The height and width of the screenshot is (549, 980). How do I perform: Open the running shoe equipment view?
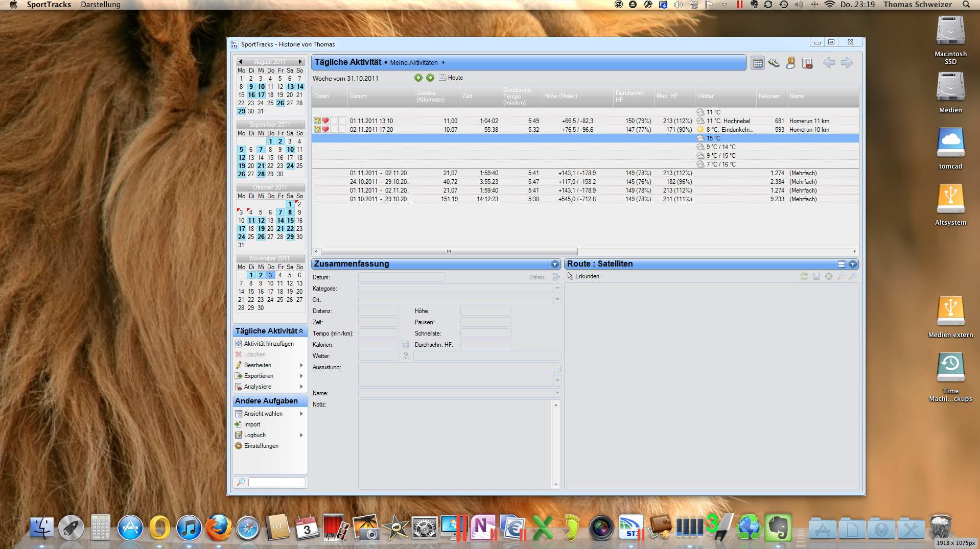(x=774, y=63)
